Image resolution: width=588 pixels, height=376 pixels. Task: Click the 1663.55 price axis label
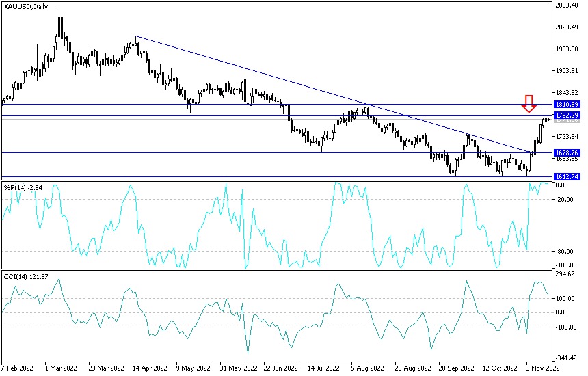click(x=567, y=159)
